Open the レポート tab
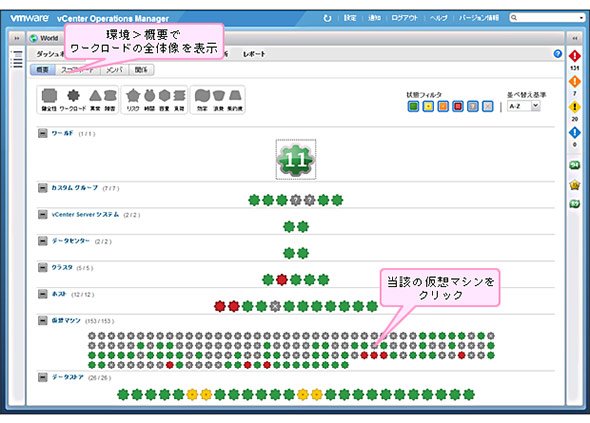The image size is (590, 423). (254, 54)
